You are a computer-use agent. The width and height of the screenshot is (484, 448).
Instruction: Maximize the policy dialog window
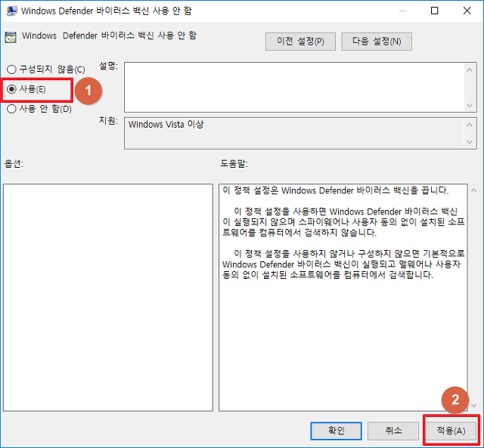(434, 11)
